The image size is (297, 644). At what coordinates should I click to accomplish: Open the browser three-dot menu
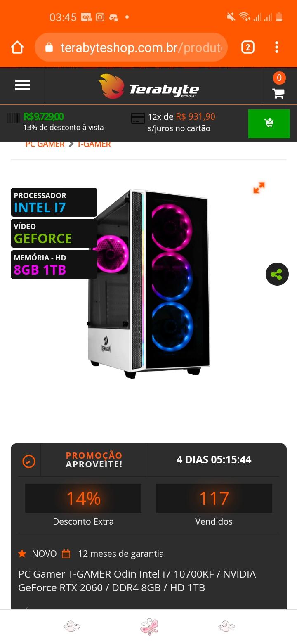coord(277,47)
